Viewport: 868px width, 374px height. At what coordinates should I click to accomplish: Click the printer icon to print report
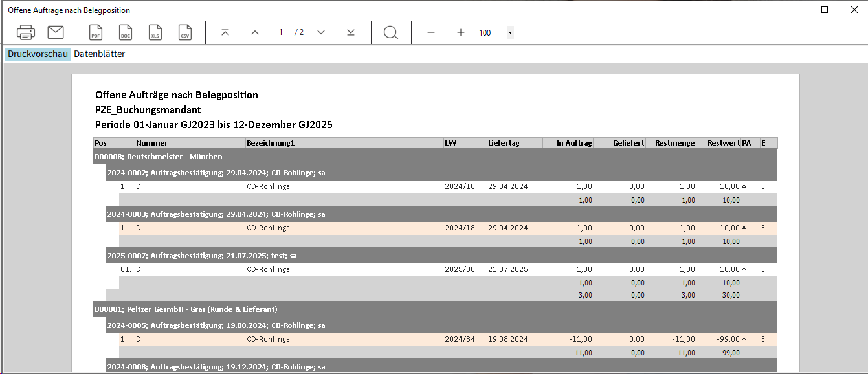[26, 32]
